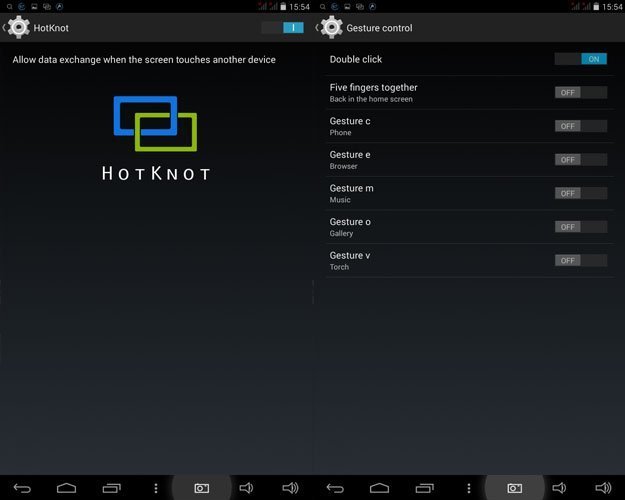
Task: Tap the HotKnot title text
Action: point(51,28)
